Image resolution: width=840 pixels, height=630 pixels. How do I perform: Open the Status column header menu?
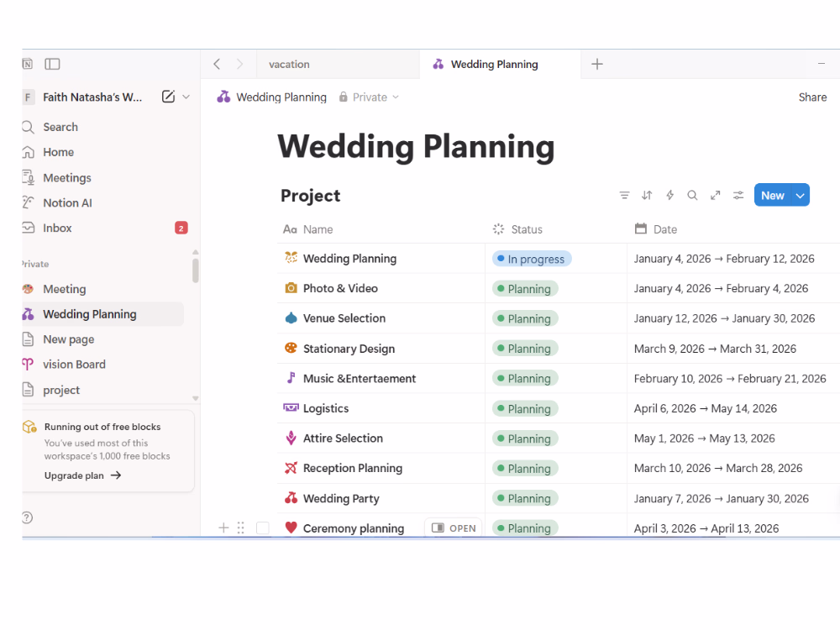pyautogui.click(x=555, y=229)
